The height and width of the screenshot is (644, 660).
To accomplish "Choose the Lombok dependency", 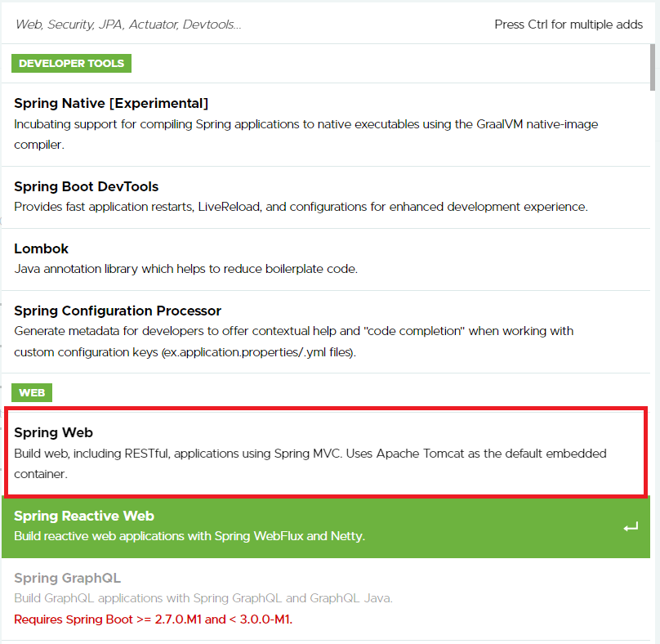I will [326, 259].
